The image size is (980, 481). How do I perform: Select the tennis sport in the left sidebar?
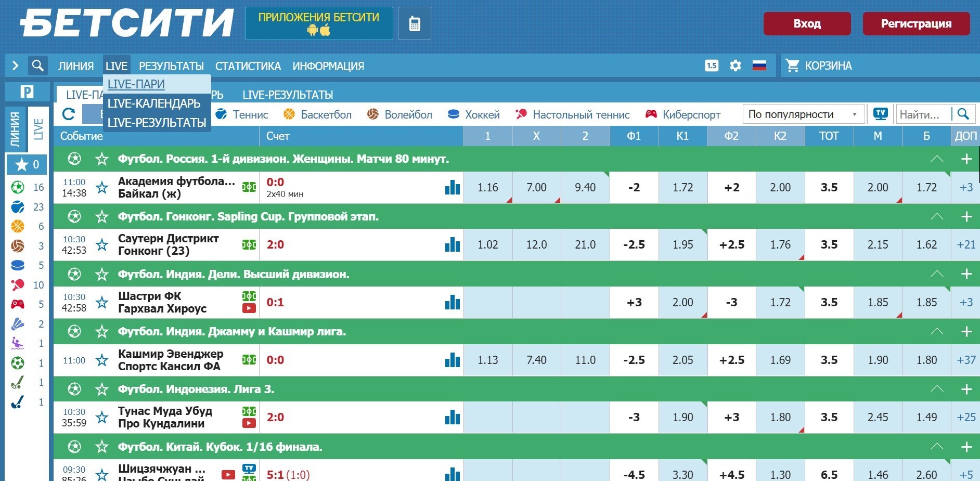pyautogui.click(x=18, y=207)
